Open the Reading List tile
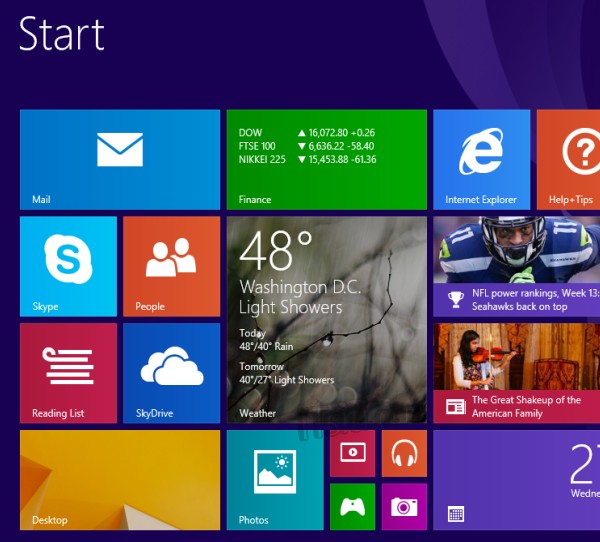 (x=68, y=373)
